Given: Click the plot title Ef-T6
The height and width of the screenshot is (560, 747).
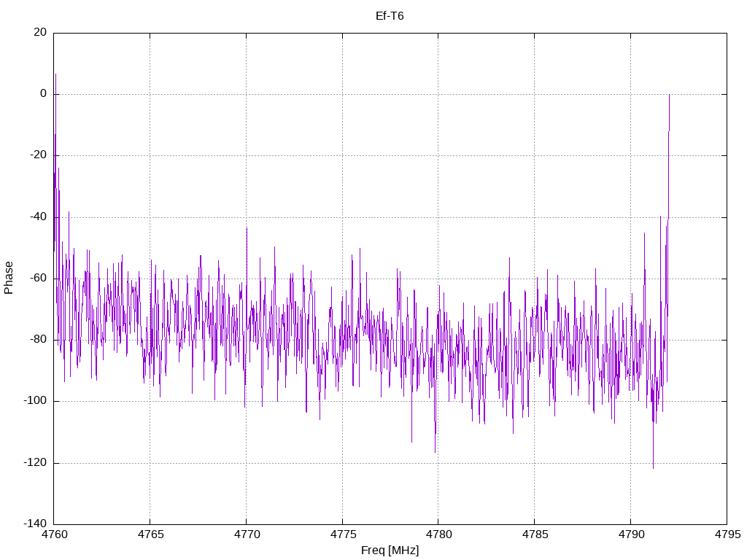Looking at the screenshot, I should (390, 16).
